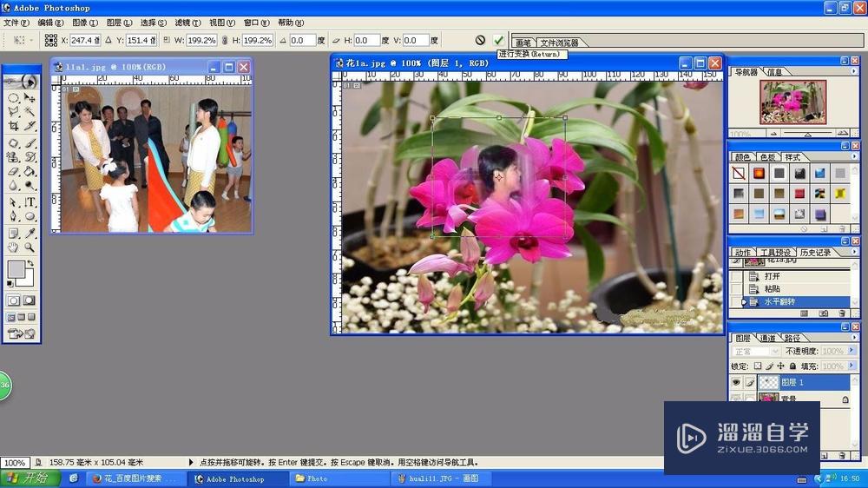The image size is (868, 488).
Task: Select the Magic Wand tool
Action: (x=30, y=112)
